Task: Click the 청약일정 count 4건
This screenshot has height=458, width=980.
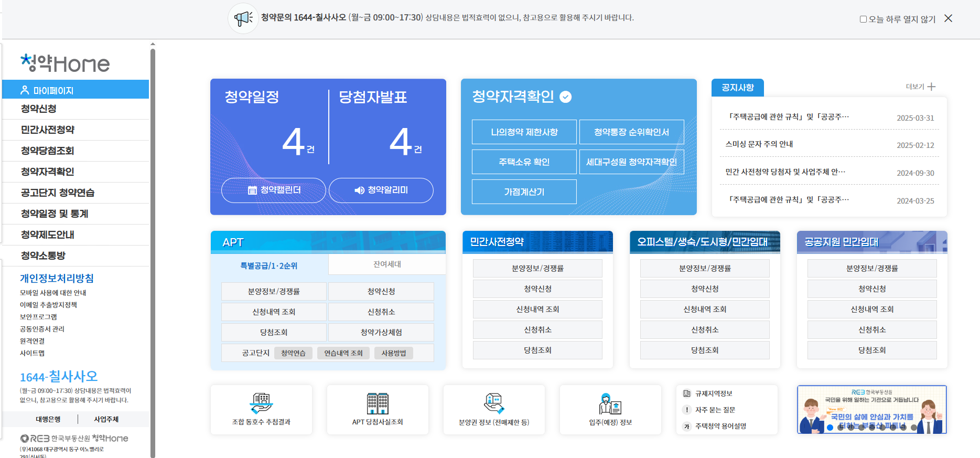Action: tap(298, 142)
